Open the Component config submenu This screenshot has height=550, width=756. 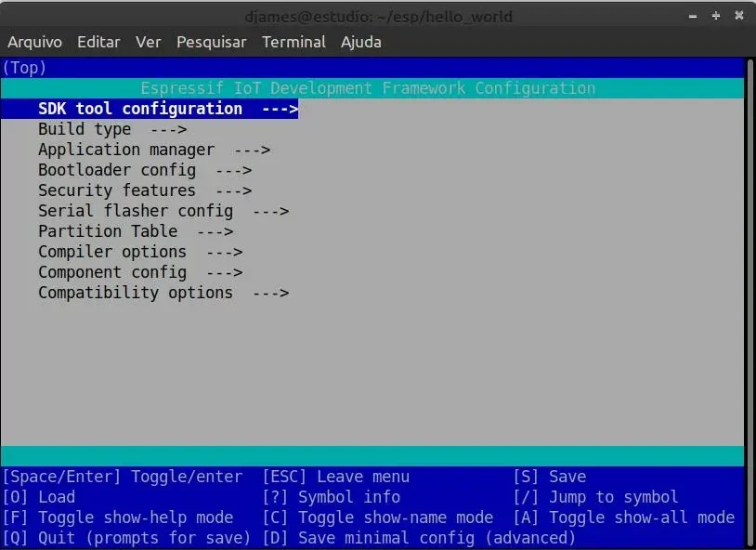point(140,272)
